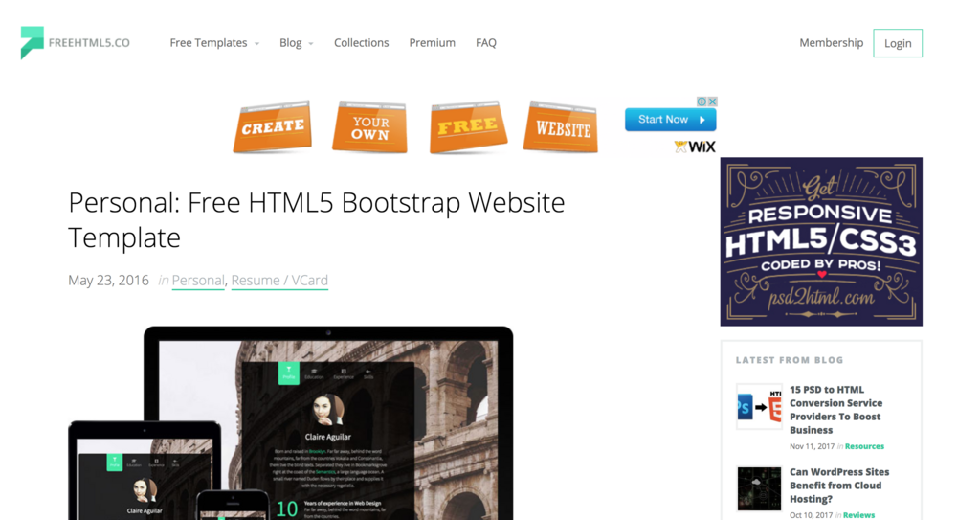This screenshot has width=980, height=520.
Task: Click the Wix logo in banner ad
Action: tap(695, 147)
